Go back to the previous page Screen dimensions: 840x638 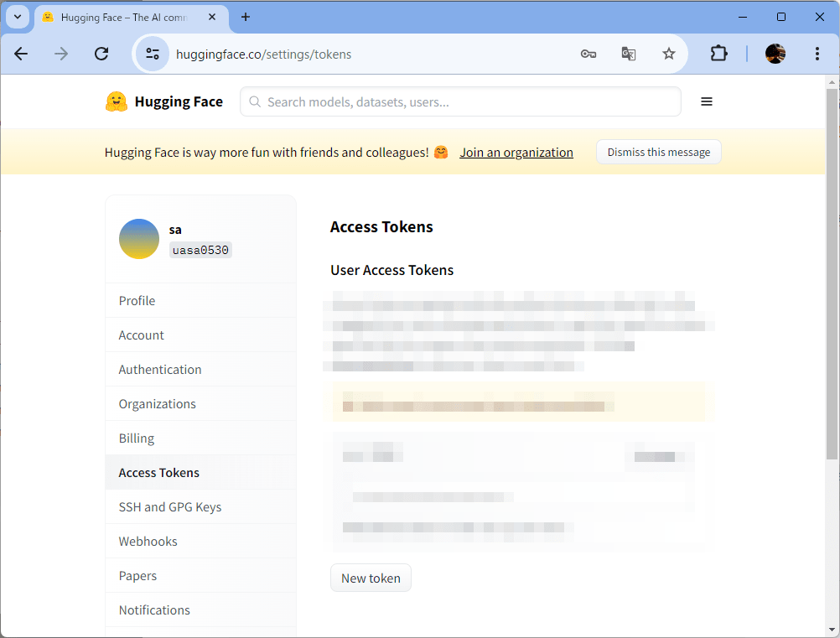(x=21, y=54)
